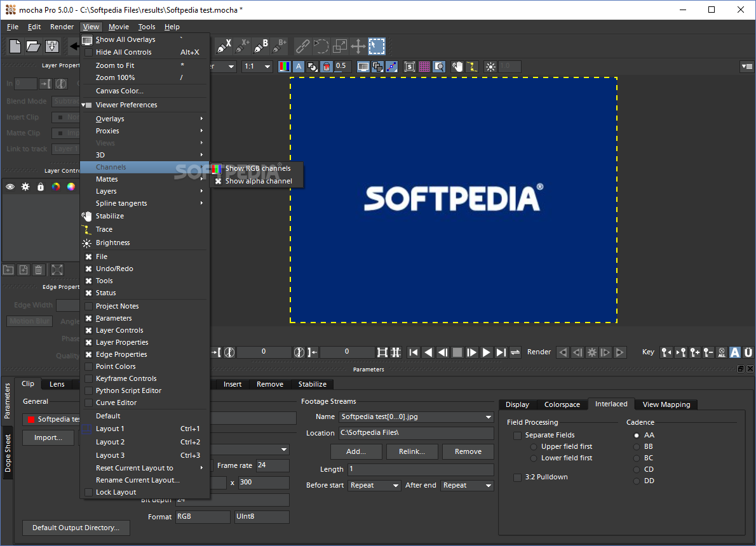Click the delete all keys icon
Image resolution: width=756 pixels, height=546 pixels.
point(722,352)
